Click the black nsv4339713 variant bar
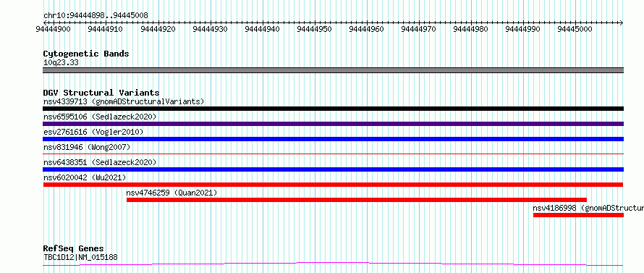644x273 pixels. coord(333,109)
